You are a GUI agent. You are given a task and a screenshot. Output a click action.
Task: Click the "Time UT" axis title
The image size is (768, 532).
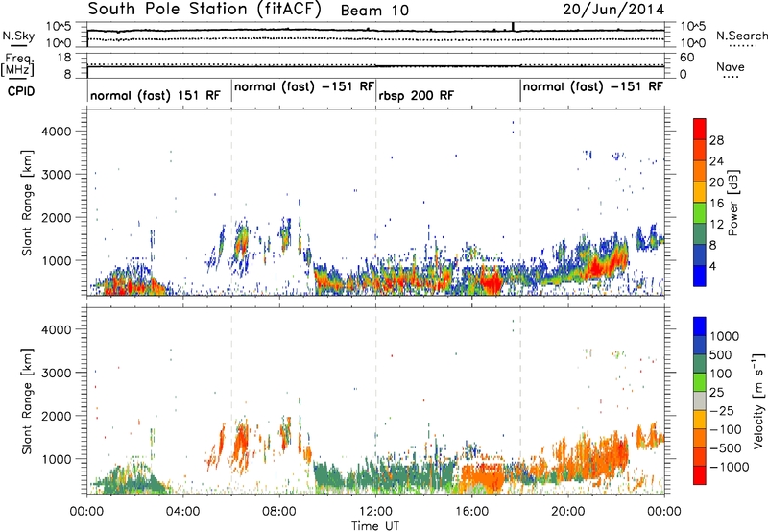pyautogui.click(x=375, y=525)
